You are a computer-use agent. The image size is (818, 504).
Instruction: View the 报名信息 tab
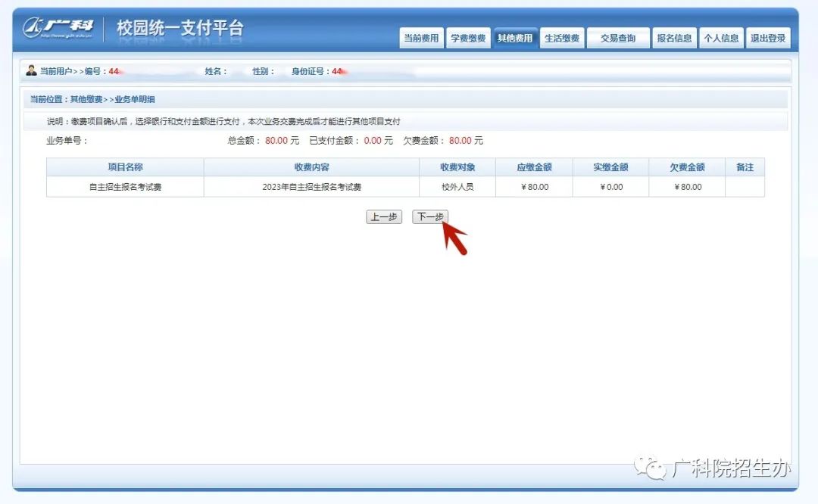click(x=674, y=39)
